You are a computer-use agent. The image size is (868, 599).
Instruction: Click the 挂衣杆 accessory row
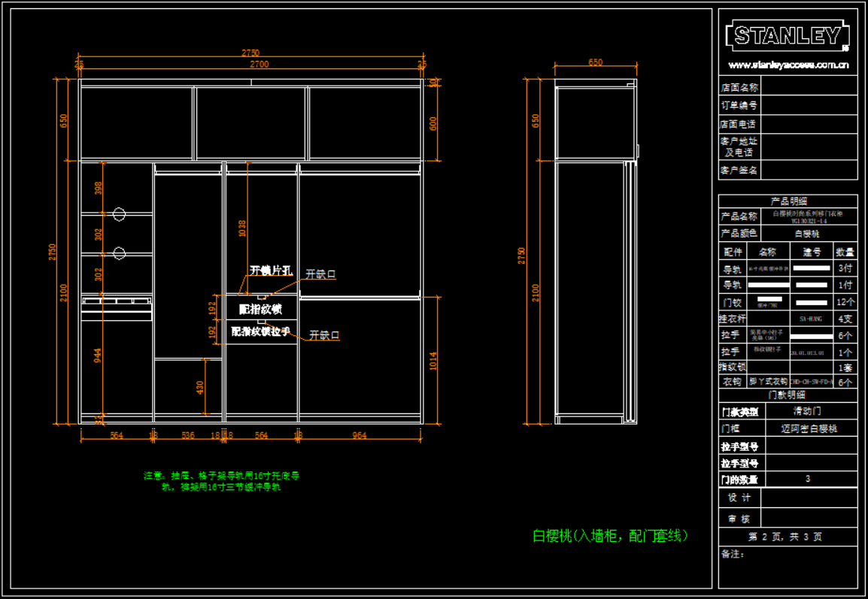click(788, 319)
